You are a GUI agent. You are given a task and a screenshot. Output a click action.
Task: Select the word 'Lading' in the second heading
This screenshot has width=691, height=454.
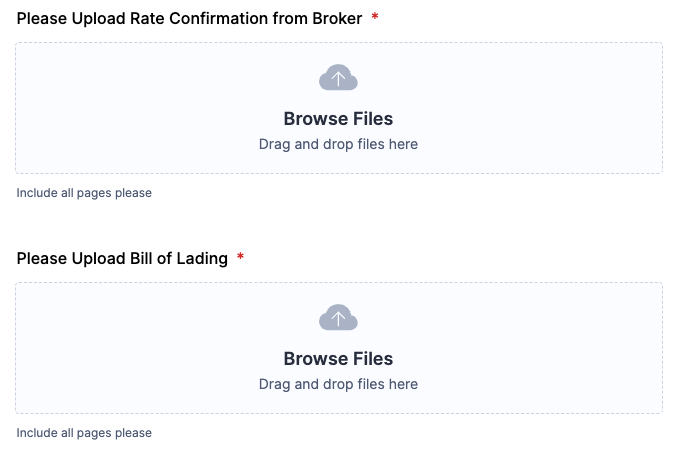click(202, 259)
